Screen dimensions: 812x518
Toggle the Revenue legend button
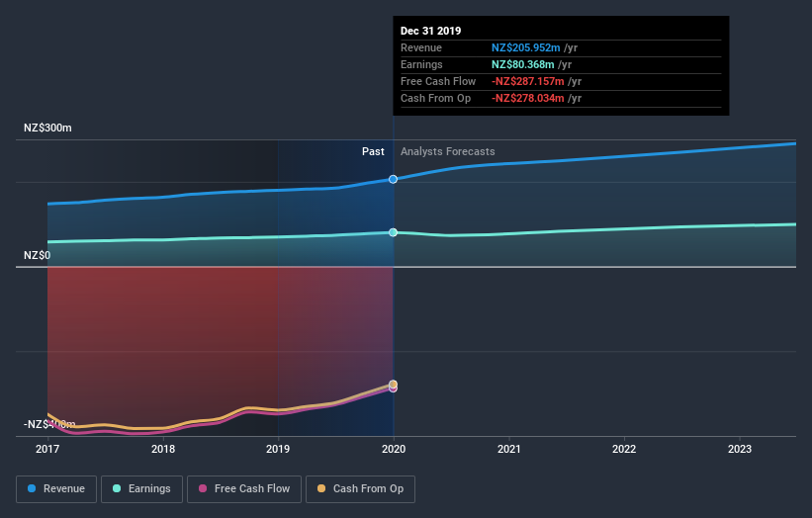coord(56,489)
